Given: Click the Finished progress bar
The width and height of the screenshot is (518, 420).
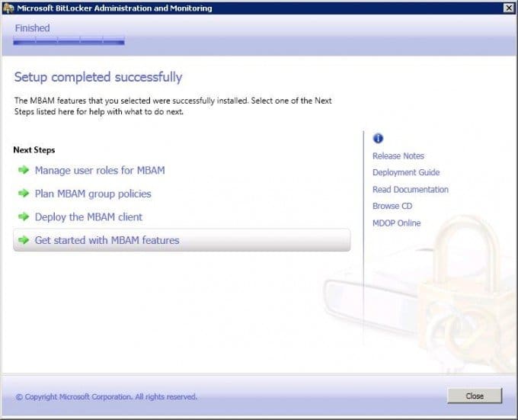Looking at the screenshot, I should pyautogui.click(x=69, y=41).
